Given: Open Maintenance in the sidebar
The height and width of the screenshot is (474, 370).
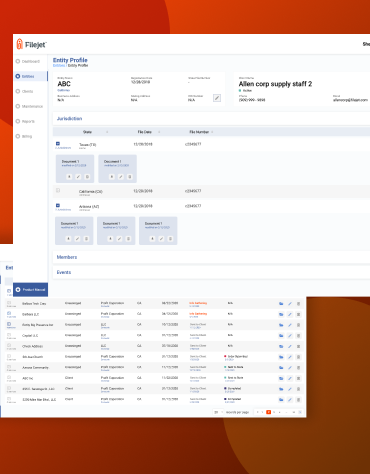Looking at the screenshot, I should coord(30,106).
